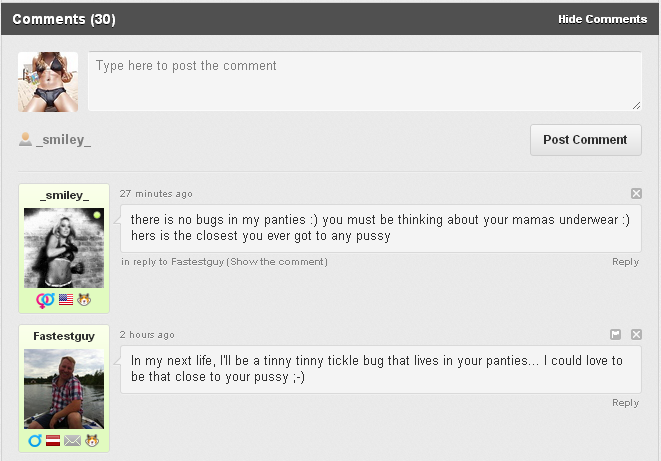Focus the 'Type here to post the comment' box

(365, 81)
